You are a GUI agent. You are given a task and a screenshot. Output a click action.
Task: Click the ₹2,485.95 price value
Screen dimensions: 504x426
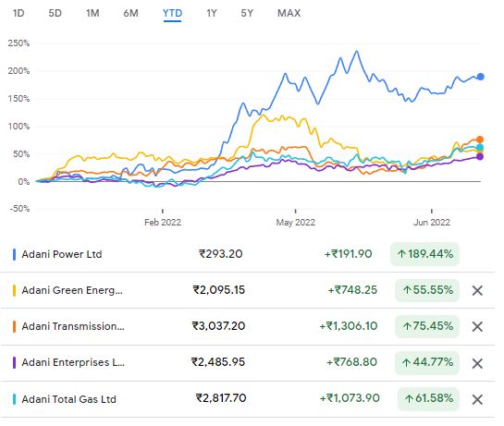(x=218, y=362)
